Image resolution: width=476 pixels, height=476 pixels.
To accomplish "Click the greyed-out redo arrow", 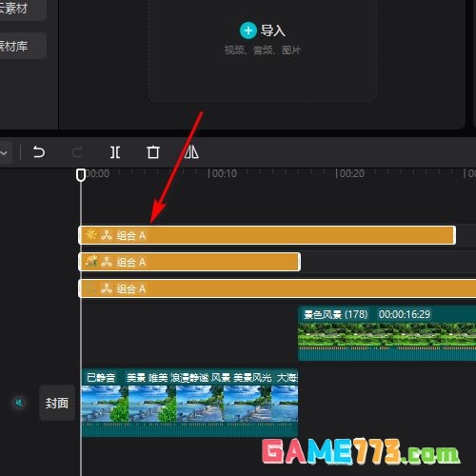I will [x=77, y=152].
